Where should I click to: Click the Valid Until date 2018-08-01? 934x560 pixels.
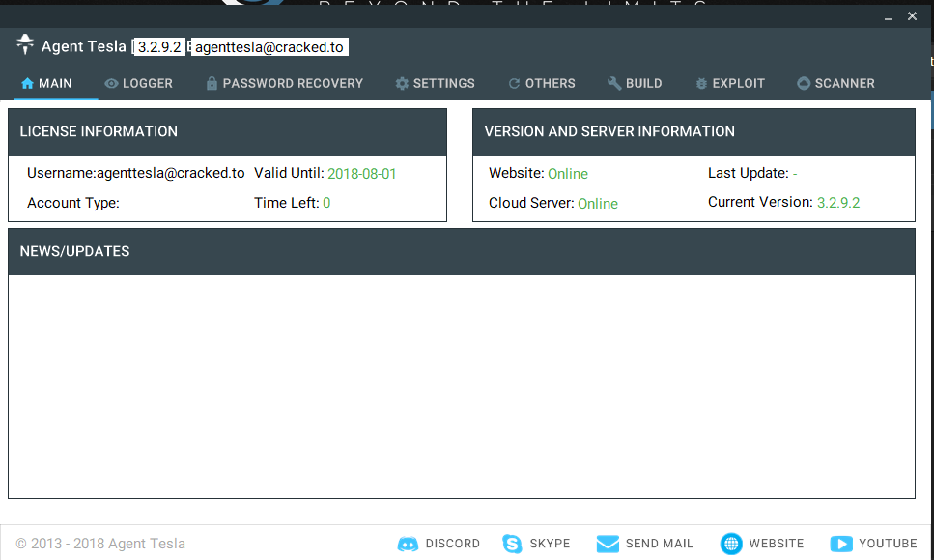click(x=361, y=174)
